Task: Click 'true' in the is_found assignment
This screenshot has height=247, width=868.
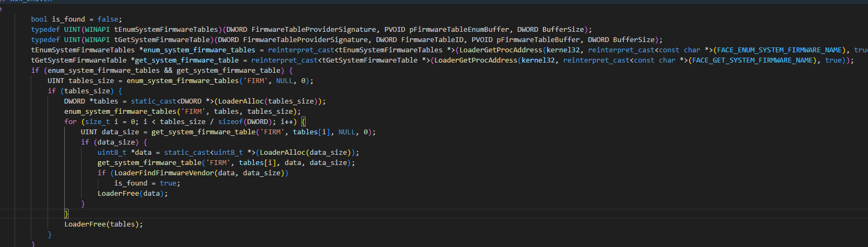Action: [168, 183]
